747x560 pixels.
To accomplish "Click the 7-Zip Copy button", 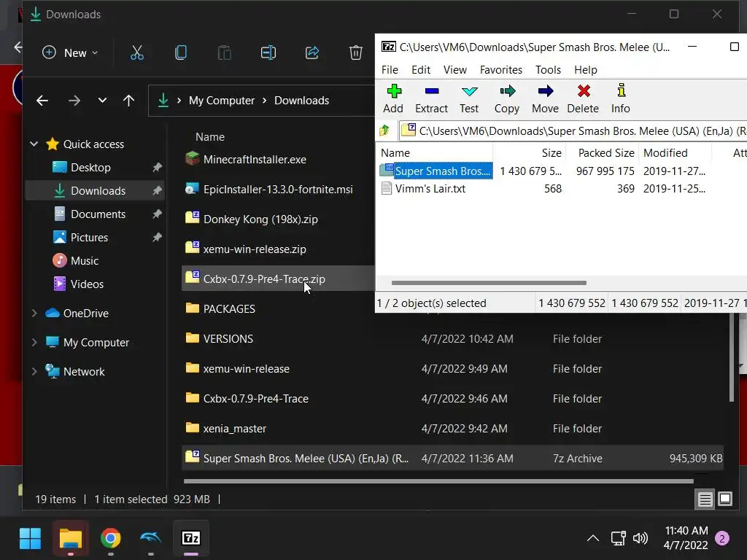I will point(507,99).
